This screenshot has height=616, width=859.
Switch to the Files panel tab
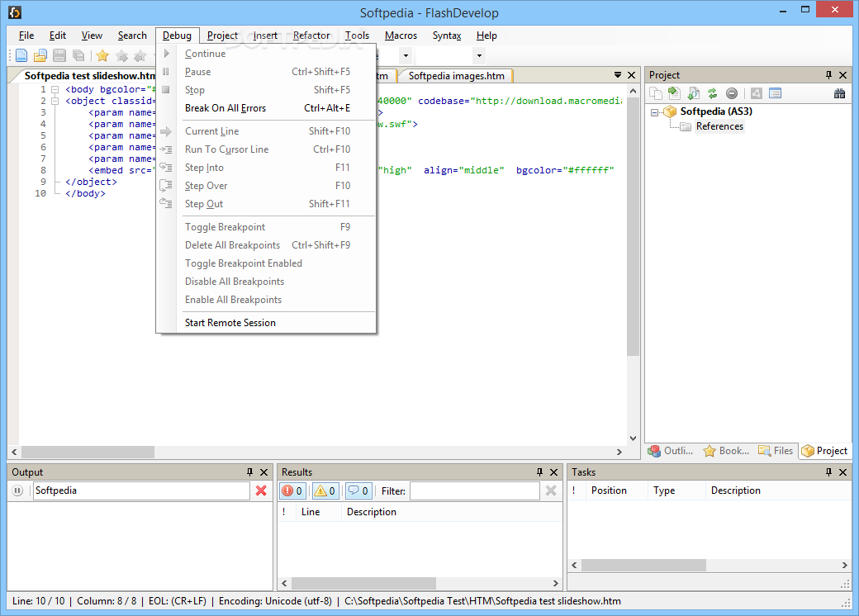pos(776,451)
